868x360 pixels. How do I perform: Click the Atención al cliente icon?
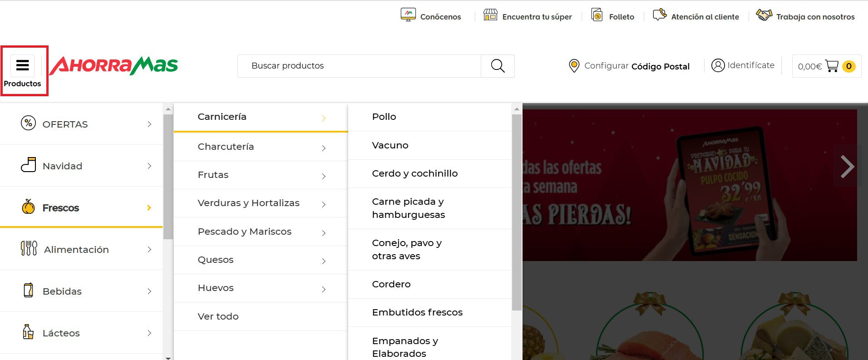coord(660,15)
